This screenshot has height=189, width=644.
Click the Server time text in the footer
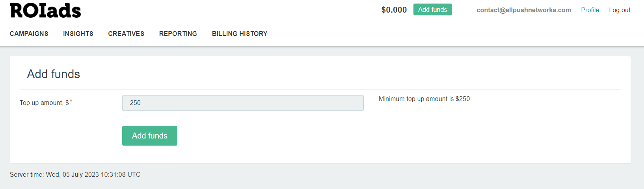tap(75, 175)
